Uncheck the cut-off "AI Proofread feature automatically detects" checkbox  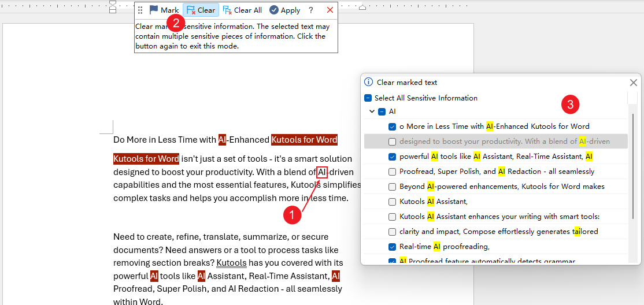click(392, 261)
